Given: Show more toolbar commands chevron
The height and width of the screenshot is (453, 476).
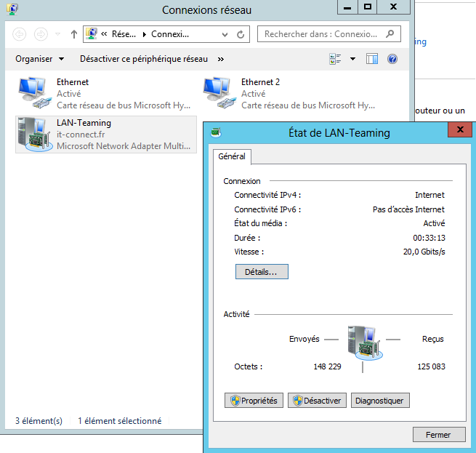Looking at the screenshot, I should click(220, 59).
